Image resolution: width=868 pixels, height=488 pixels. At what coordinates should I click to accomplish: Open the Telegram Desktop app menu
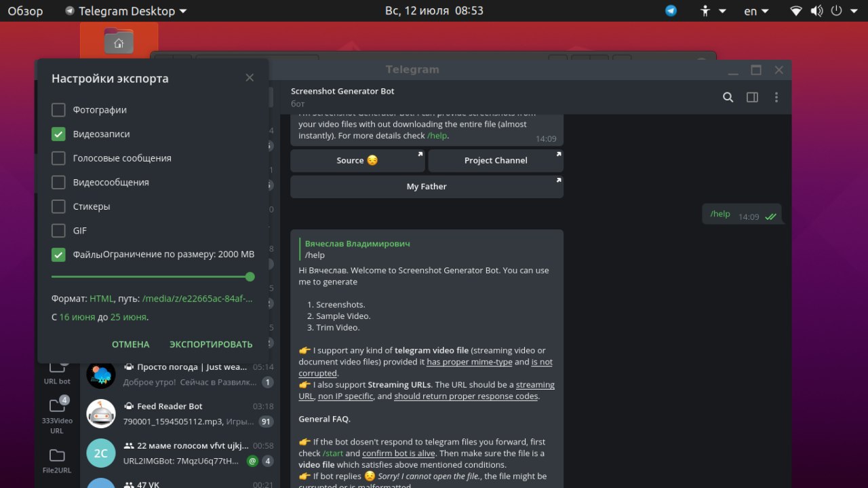(126, 11)
